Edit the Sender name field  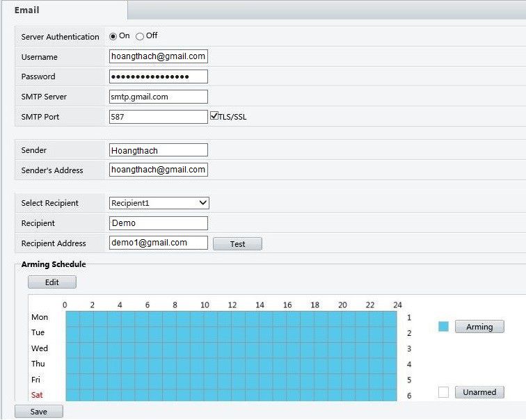pos(159,150)
